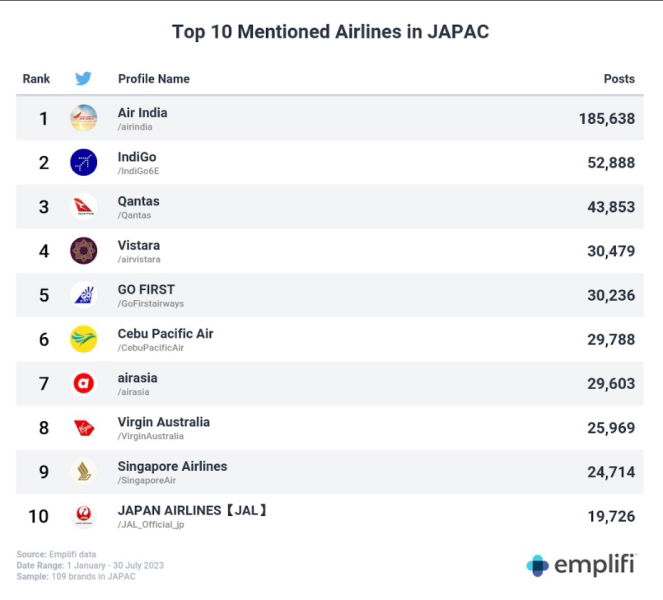The image size is (663, 600).
Task: Click the Virgin Australia logo
Action: point(84,428)
